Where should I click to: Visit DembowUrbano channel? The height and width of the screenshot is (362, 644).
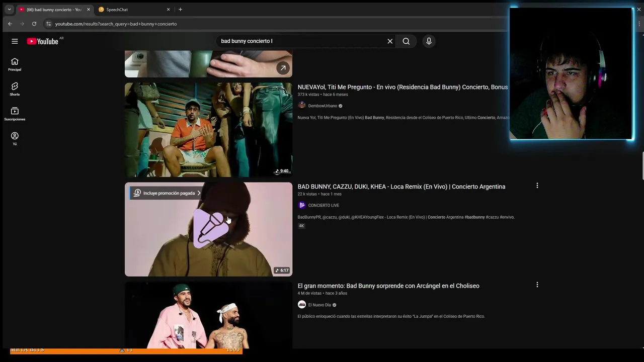[323, 106]
